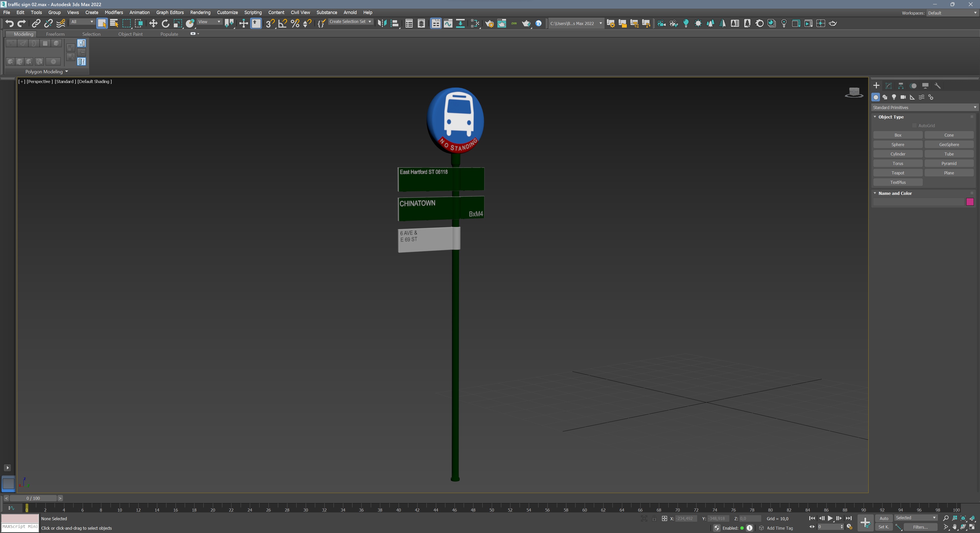Toggle the selection lock icon
The width and height of the screenshot is (980, 533).
pos(654,518)
